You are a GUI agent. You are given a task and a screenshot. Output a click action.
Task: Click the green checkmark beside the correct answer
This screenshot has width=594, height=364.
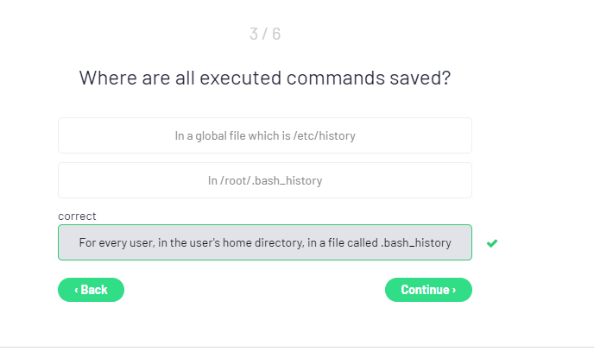tap(492, 243)
